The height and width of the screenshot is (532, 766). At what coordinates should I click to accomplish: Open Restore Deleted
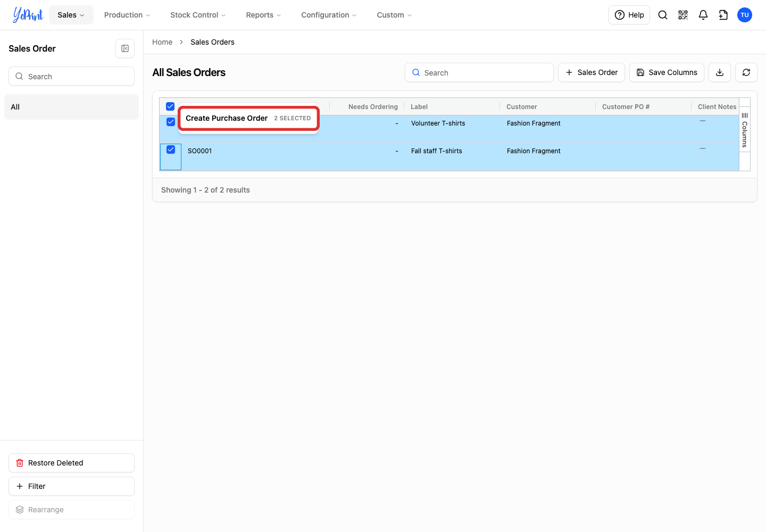(x=71, y=463)
